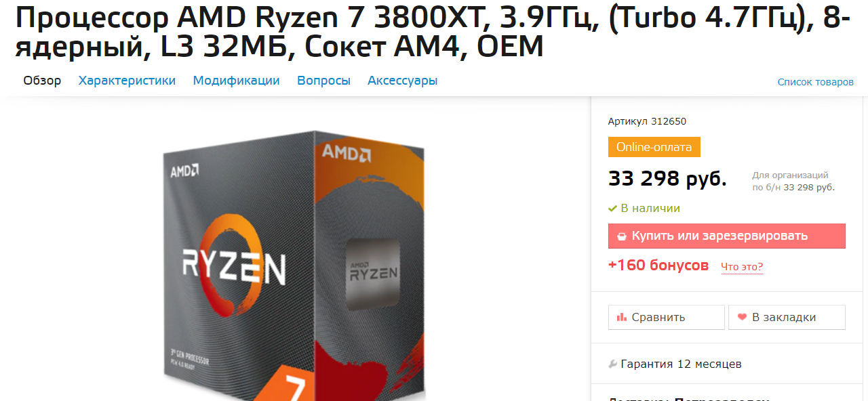
Task: Click the wrench icon next to Гарантия
Action: point(613,364)
